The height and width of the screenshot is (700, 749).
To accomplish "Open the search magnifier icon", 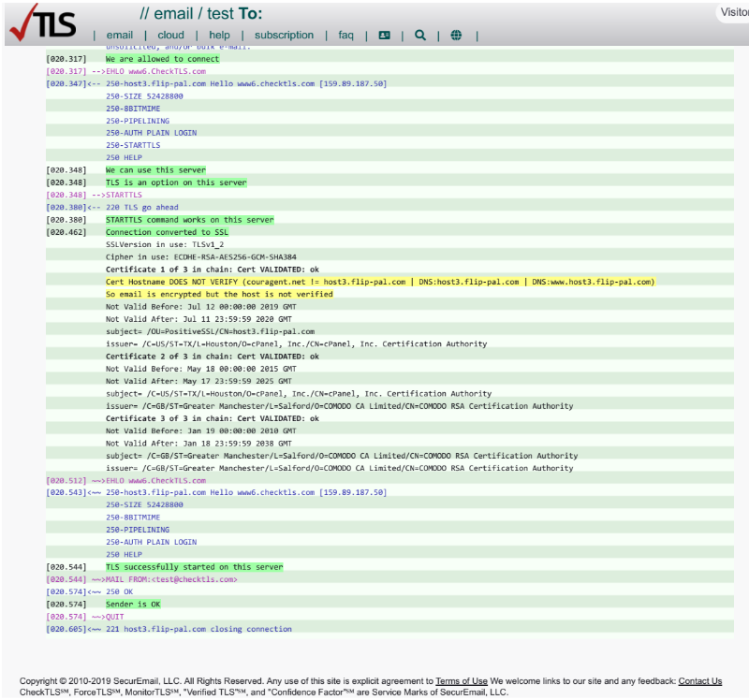I will click(420, 35).
